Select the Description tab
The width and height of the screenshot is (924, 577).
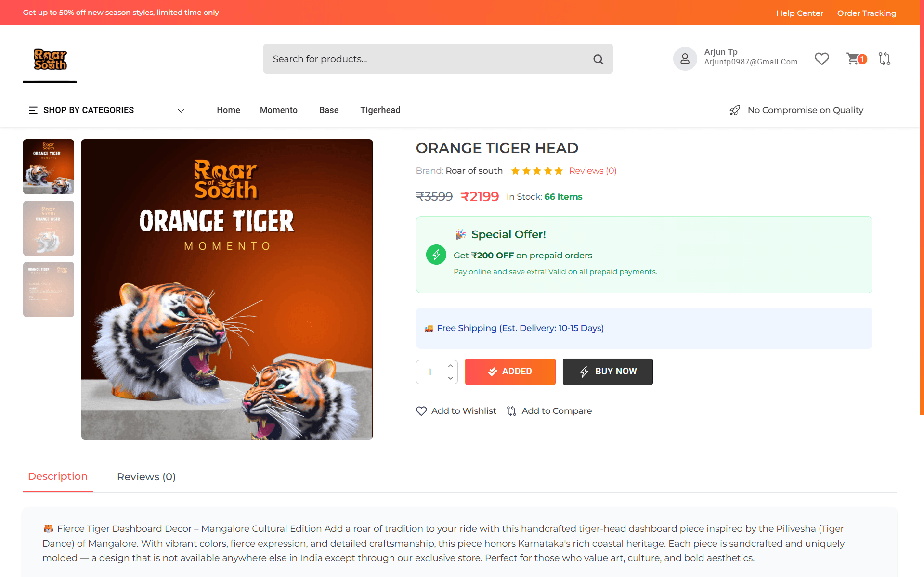(58, 476)
